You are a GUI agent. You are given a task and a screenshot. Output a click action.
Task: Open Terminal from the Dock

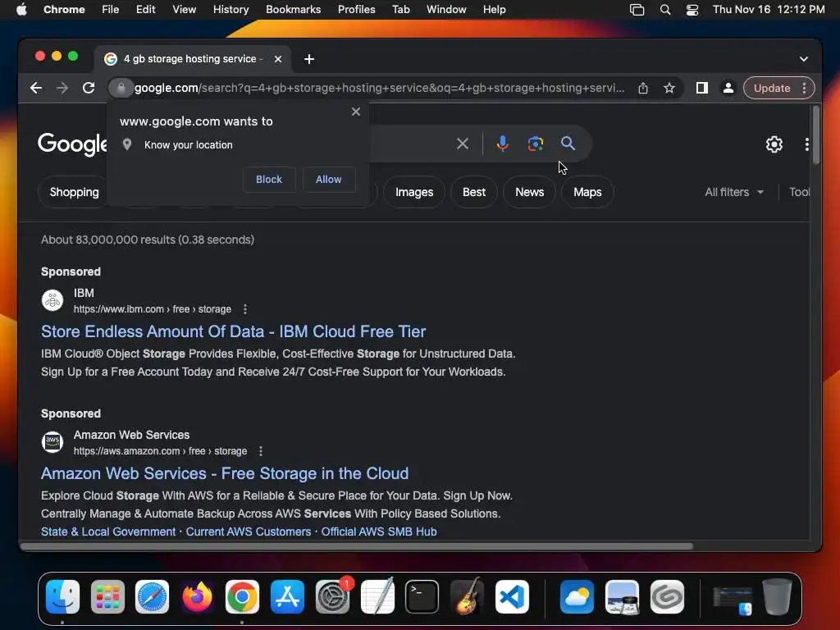click(422, 597)
